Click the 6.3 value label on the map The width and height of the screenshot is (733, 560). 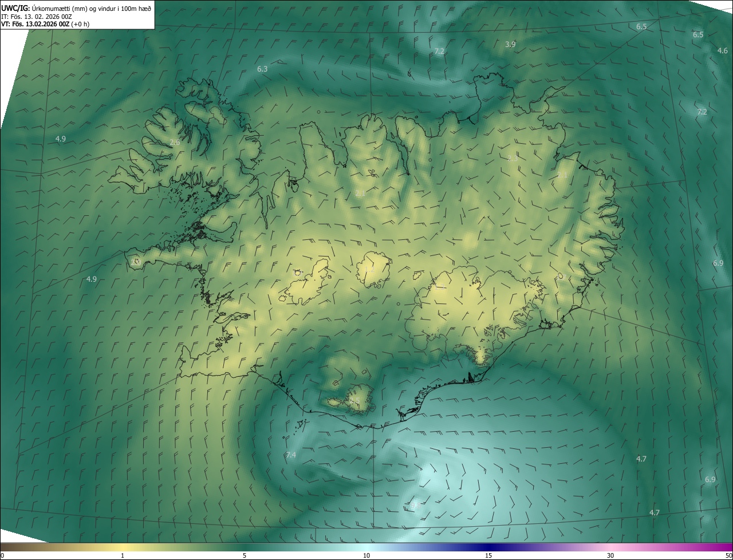pos(262,69)
